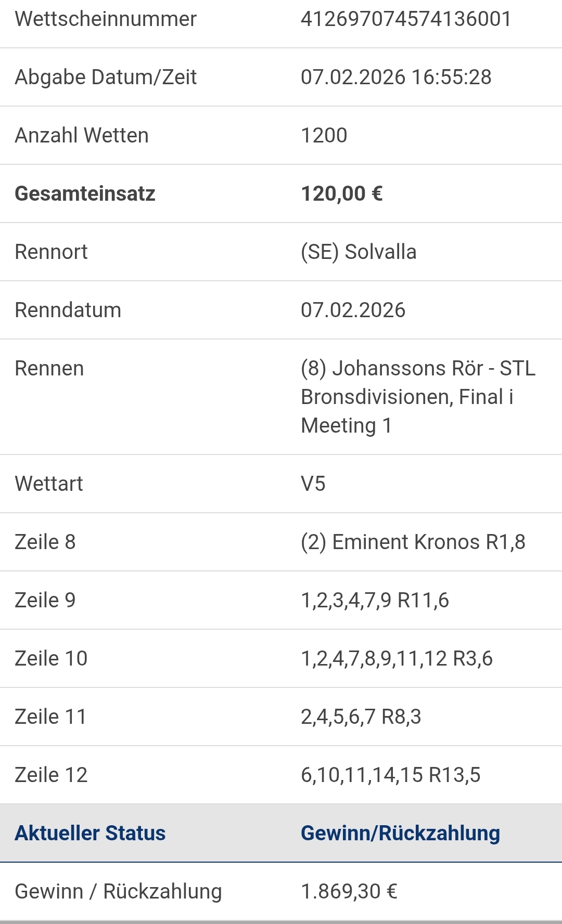Click the Wettscheinnummer value 41269707457413600​1

(406, 19)
